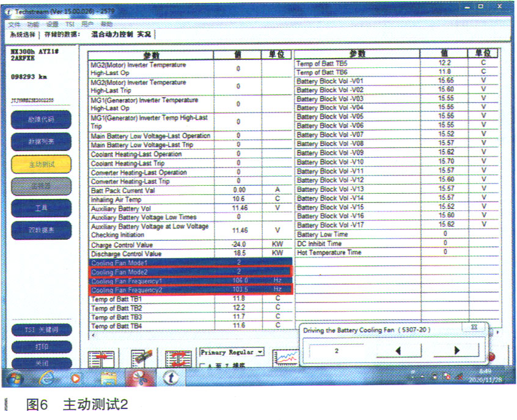Click the column layout icon in bottom toolbar
Screen dimensions: 517x420
click(101, 359)
